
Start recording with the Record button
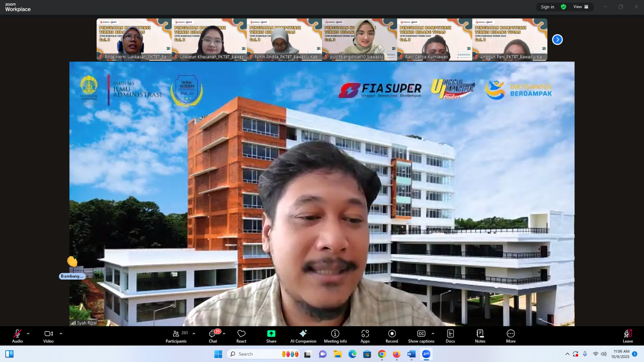point(392,336)
